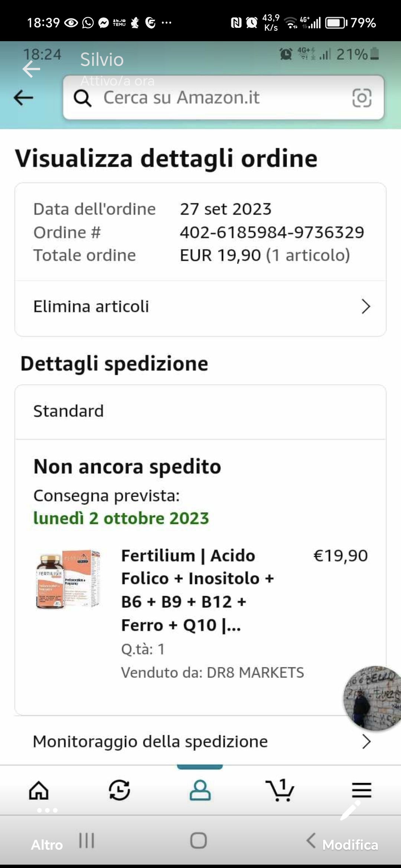The image size is (401, 868).
Task: Open the buy-again history tab icon
Action: point(119,790)
